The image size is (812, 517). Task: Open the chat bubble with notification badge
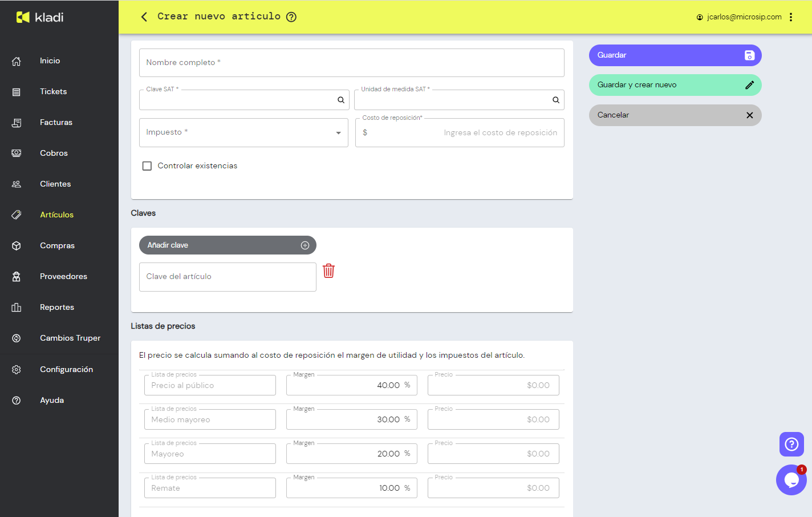[x=791, y=480]
